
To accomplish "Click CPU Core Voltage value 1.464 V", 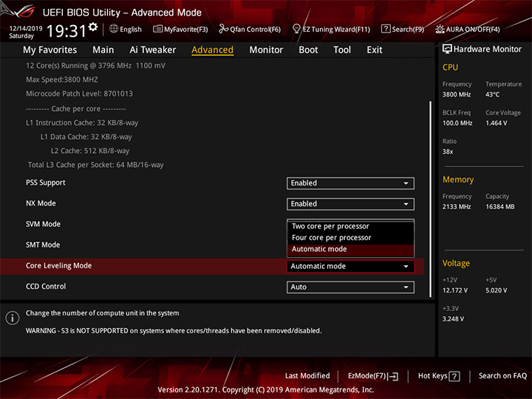I will (x=497, y=123).
